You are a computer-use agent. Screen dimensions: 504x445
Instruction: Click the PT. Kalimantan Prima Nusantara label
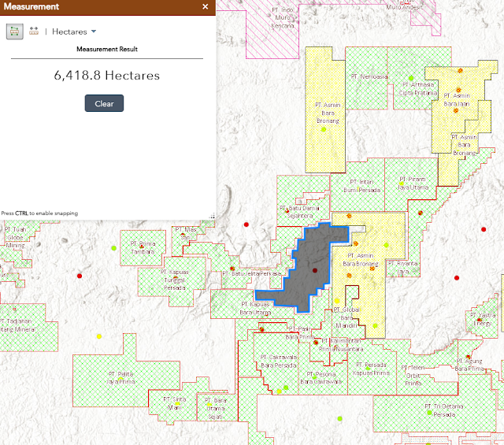pyautogui.click(x=341, y=345)
